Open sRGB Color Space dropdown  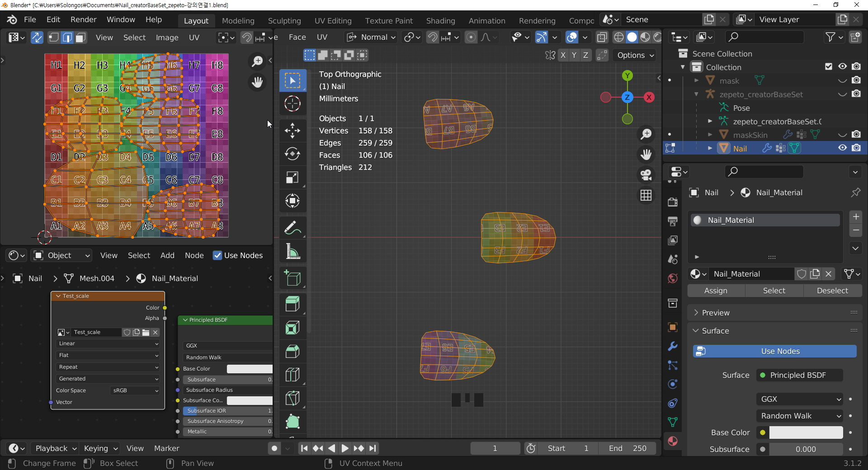[135, 390]
